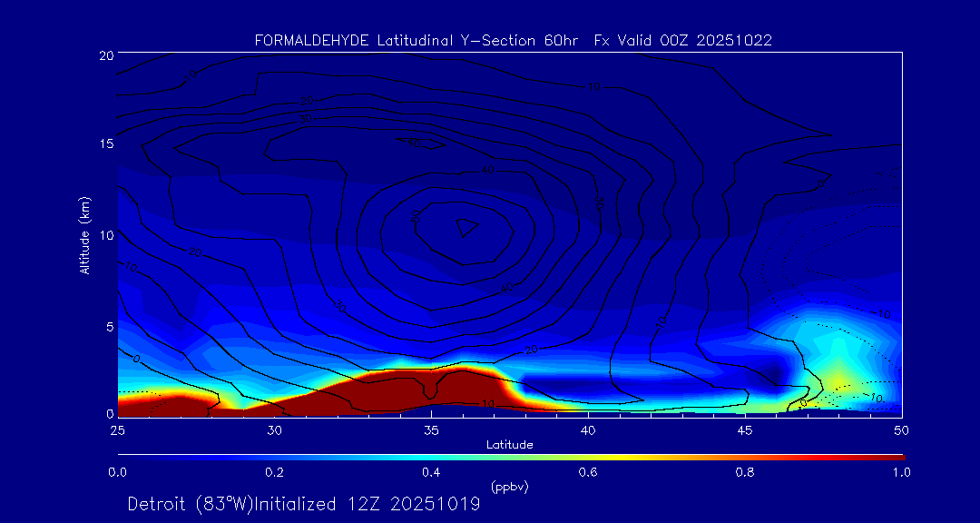Click the color scale value 0.2
Viewport: 980px width, 523px height.
[274, 473]
